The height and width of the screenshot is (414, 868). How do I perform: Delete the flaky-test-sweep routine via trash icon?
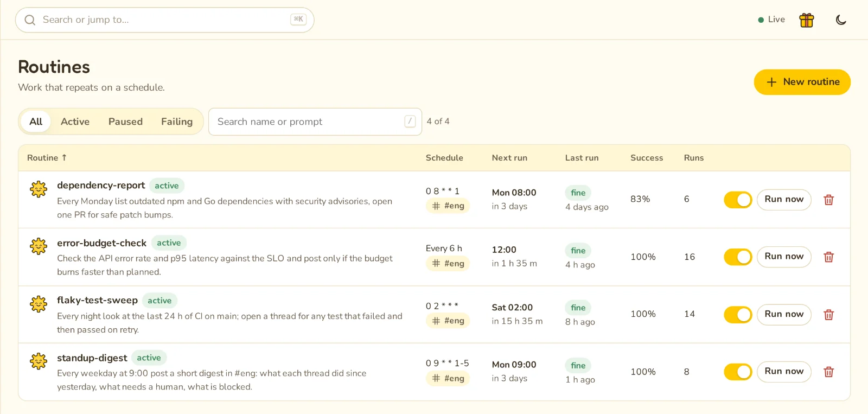pos(828,315)
